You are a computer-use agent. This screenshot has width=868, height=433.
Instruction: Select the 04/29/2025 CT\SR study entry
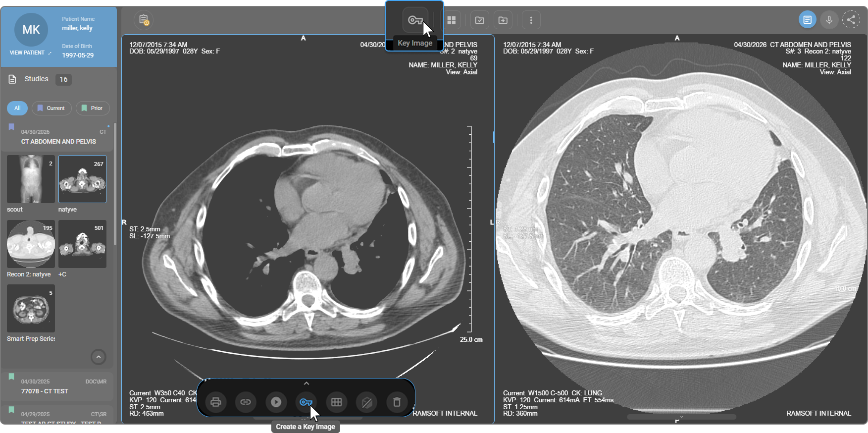pyautogui.click(x=57, y=415)
